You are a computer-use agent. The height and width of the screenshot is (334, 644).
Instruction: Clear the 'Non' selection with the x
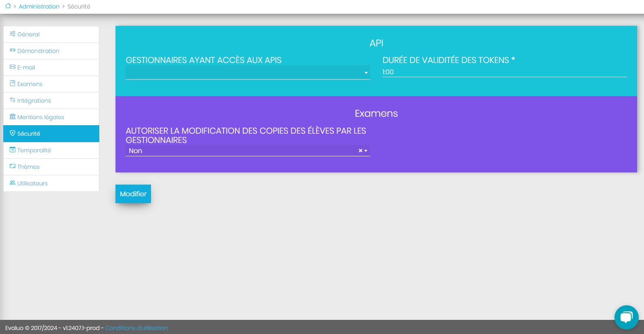(x=360, y=151)
